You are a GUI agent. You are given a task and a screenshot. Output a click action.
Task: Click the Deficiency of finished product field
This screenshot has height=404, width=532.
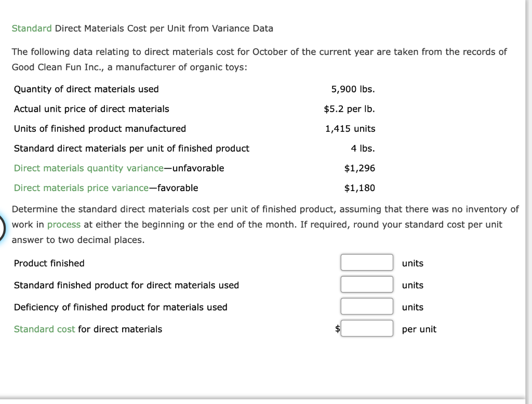pos(366,306)
